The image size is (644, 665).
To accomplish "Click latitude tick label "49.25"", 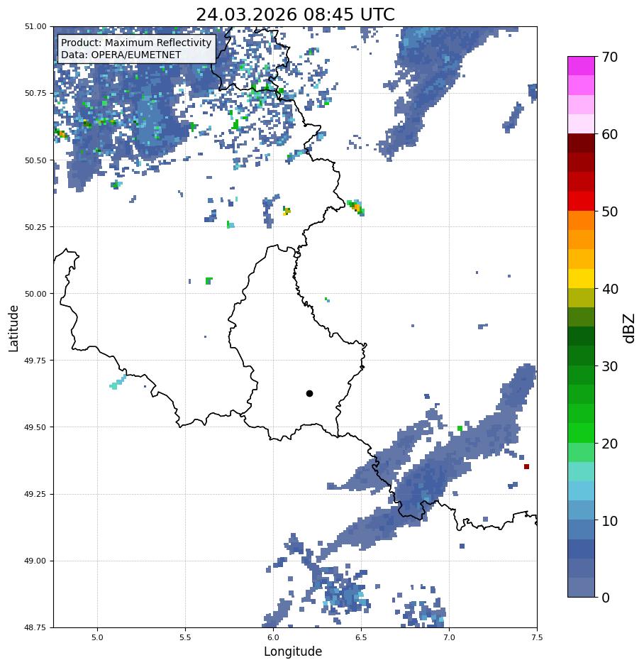I will click(x=35, y=494).
